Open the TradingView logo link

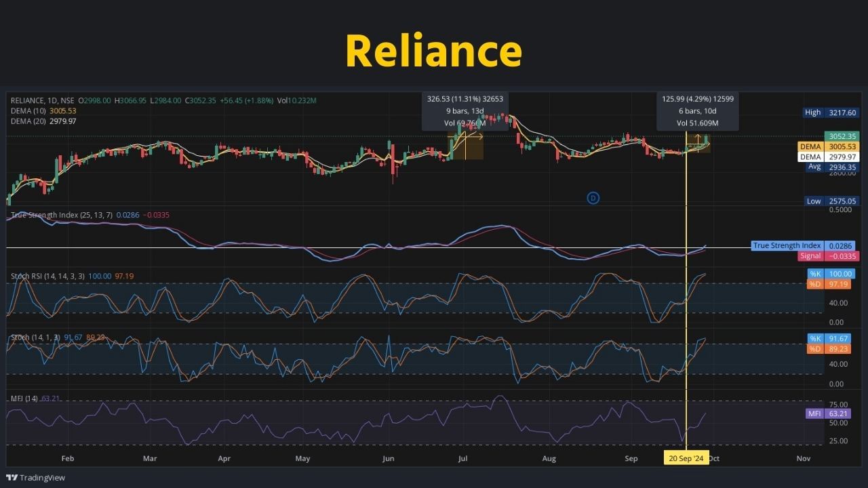click(35, 478)
